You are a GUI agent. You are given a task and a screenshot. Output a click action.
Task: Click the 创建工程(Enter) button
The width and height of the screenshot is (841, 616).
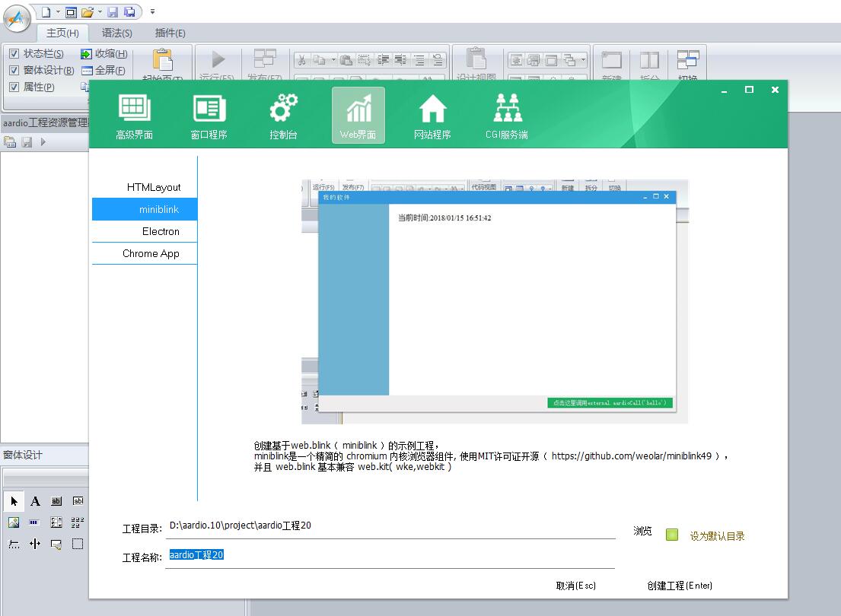pos(680,586)
